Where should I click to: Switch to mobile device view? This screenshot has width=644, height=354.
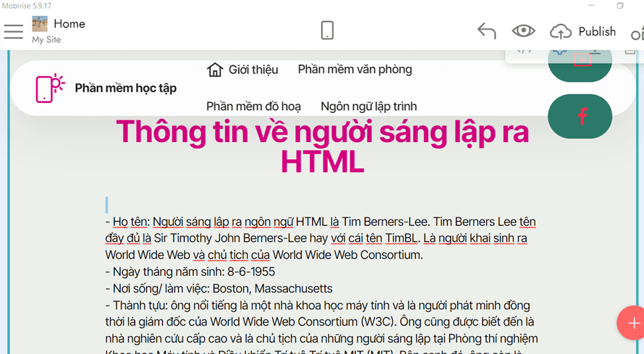(x=327, y=30)
